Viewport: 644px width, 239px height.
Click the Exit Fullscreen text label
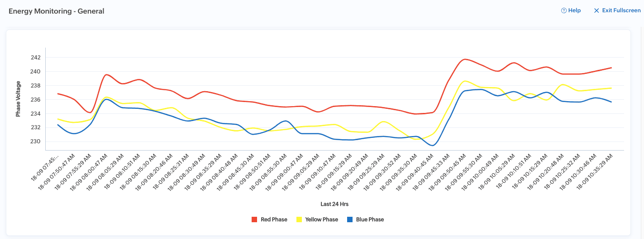[621, 10]
